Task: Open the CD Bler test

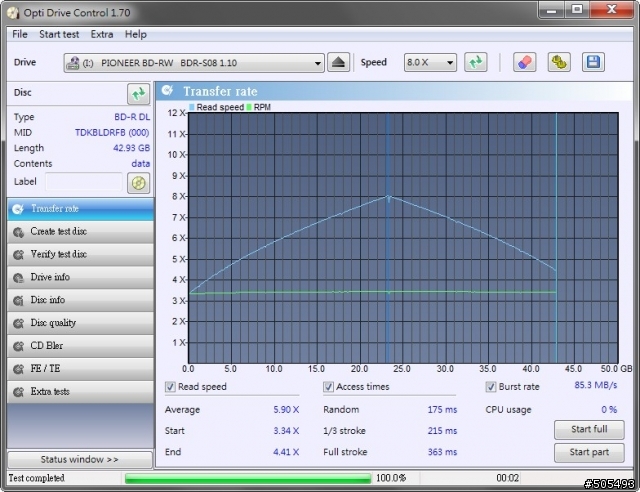Action: click(x=80, y=346)
